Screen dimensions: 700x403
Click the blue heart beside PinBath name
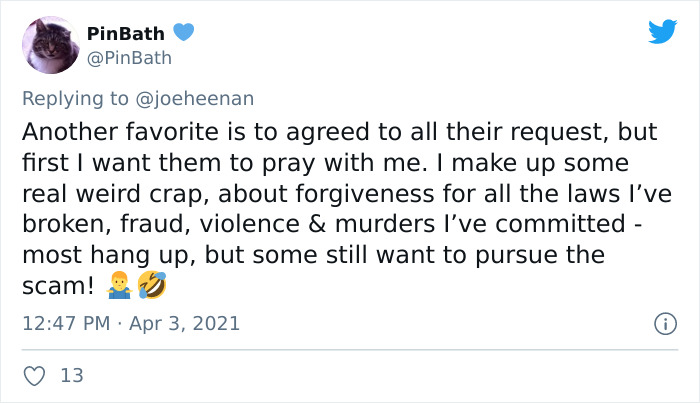pos(183,32)
